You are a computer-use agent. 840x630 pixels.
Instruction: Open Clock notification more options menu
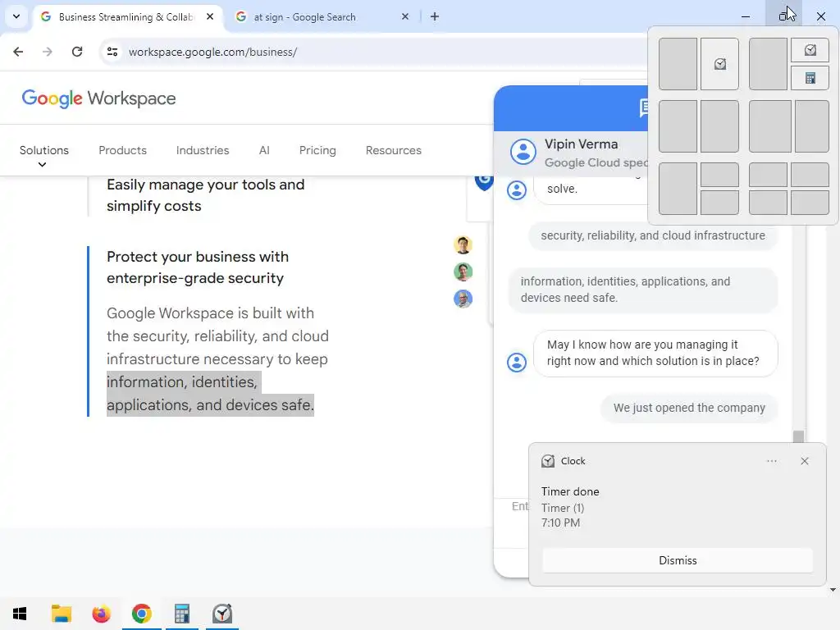coord(771,461)
